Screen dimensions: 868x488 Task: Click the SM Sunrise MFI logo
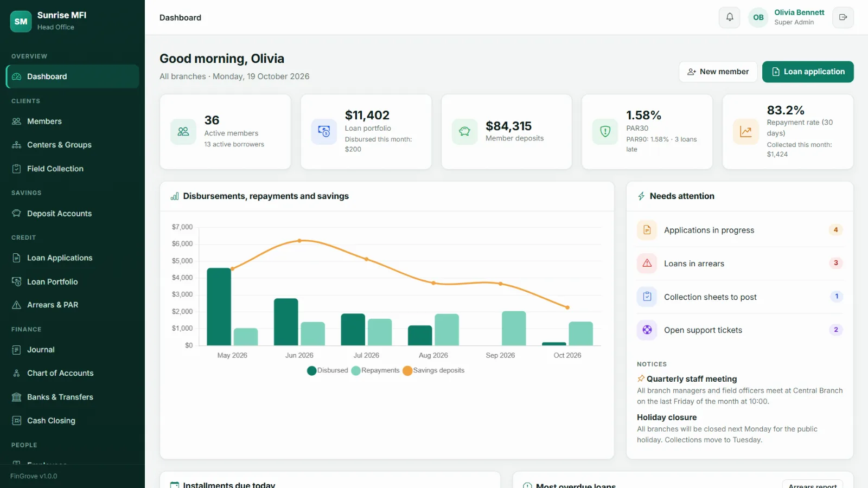[x=21, y=22]
